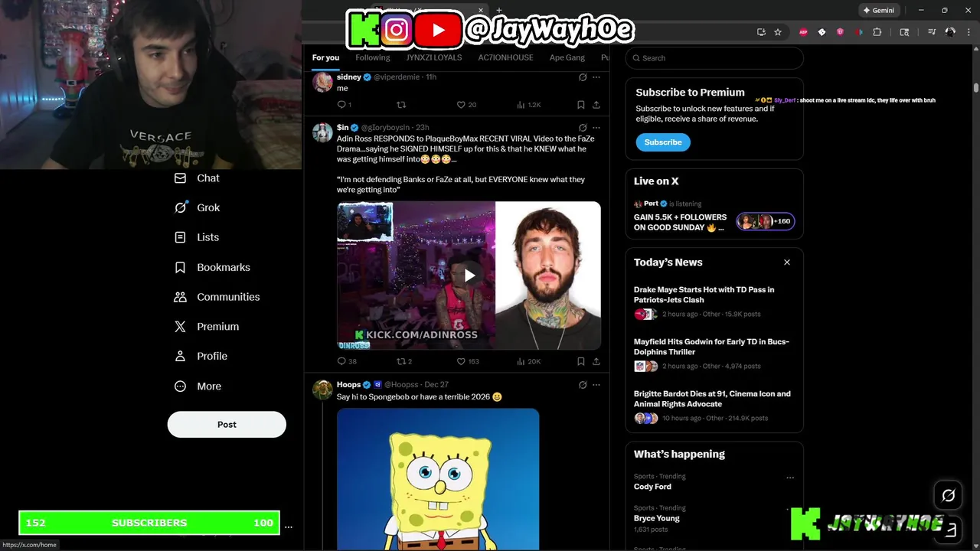Click the install app icon in address bar
The height and width of the screenshot is (551, 980).
pos(761,32)
